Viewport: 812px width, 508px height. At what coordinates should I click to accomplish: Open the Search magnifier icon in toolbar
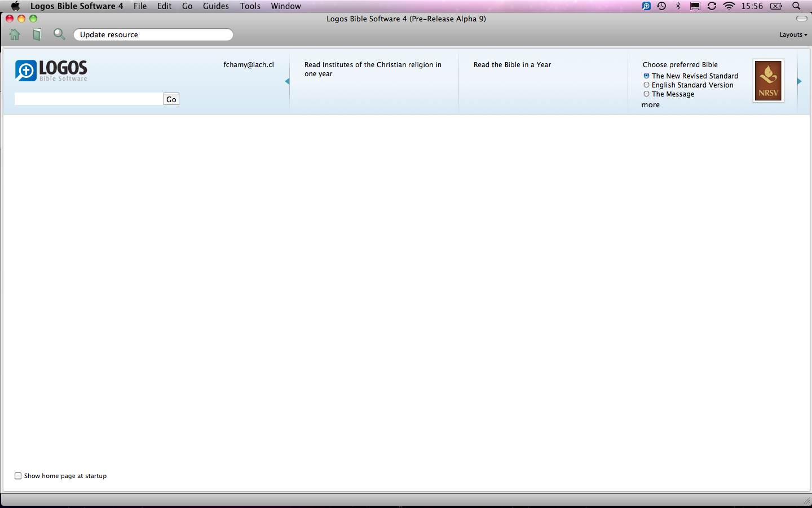(x=59, y=34)
